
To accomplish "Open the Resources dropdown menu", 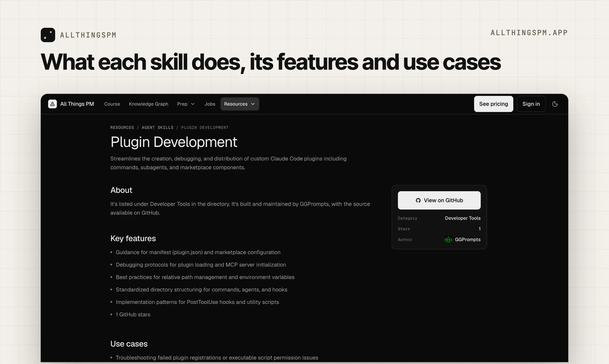I will [x=240, y=104].
